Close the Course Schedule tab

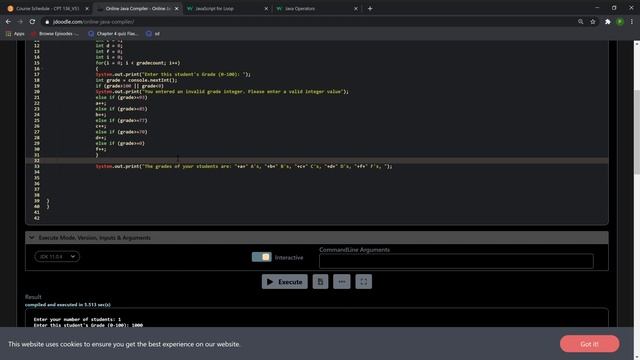tap(87, 9)
